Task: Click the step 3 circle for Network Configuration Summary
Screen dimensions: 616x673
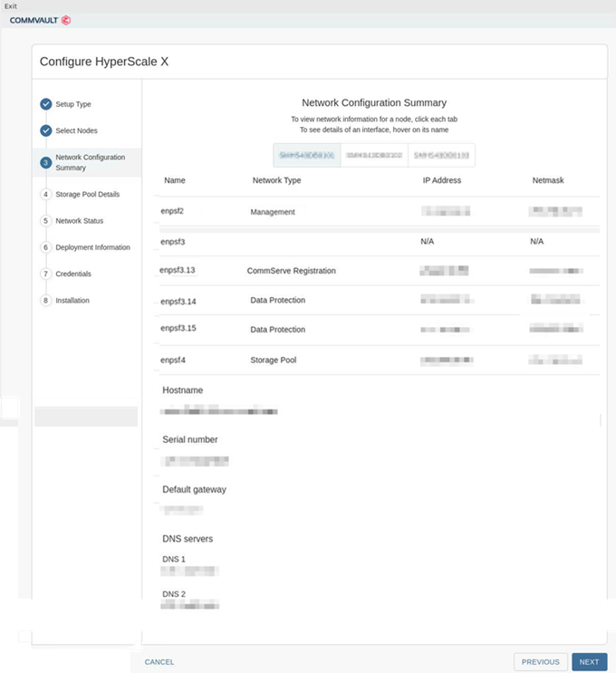Action: pyautogui.click(x=46, y=163)
